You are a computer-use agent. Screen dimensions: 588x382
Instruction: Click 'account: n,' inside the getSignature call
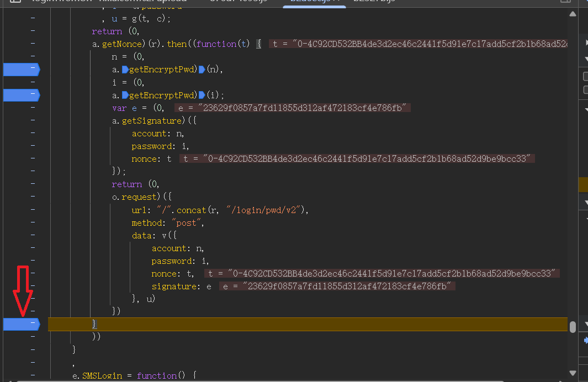point(158,134)
